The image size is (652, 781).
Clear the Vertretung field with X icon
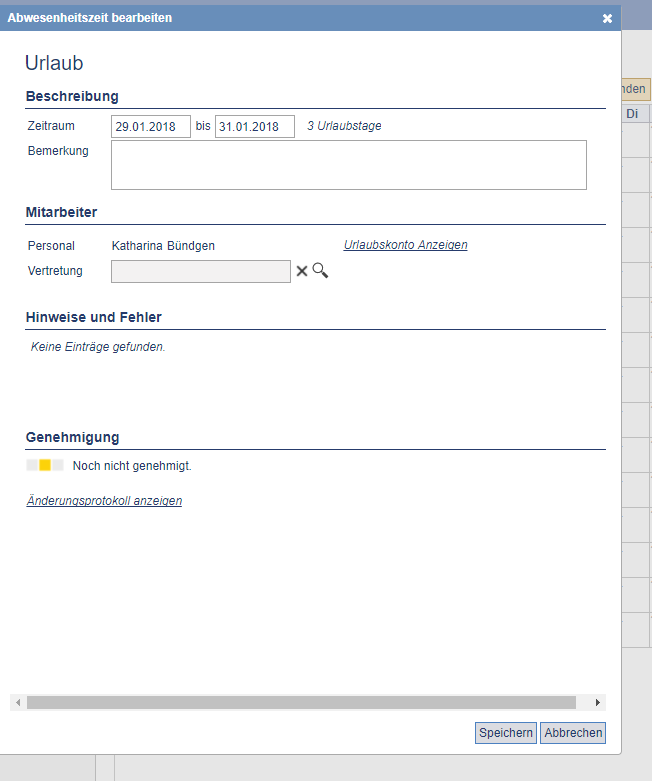[302, 271]
